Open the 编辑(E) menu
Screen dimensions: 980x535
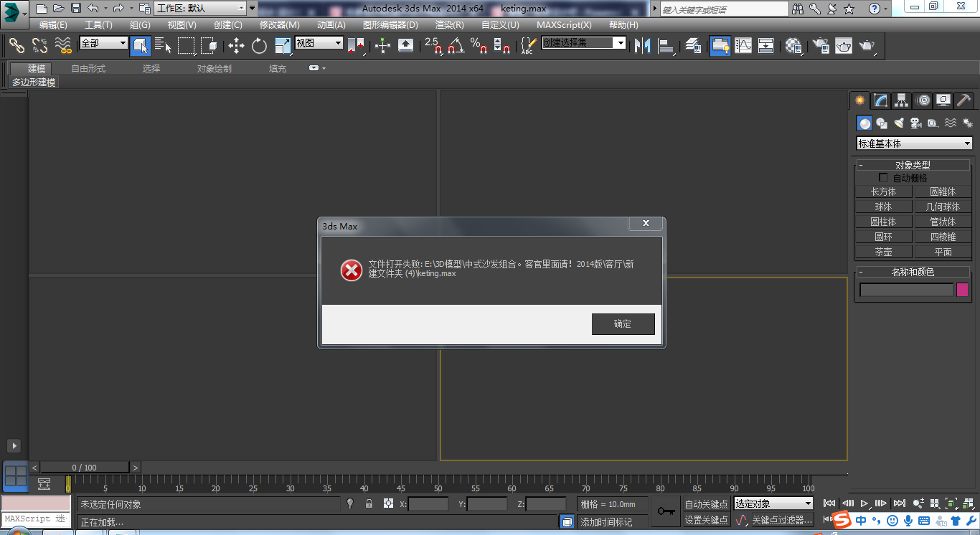55,24
